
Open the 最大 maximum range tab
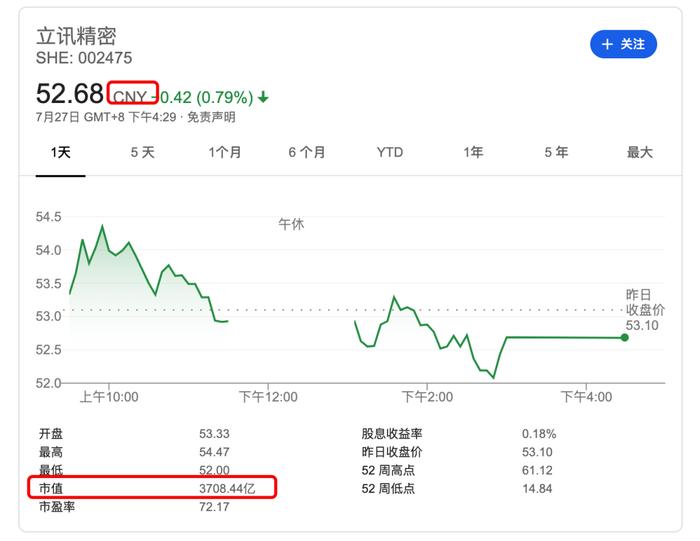coord(640,153)
